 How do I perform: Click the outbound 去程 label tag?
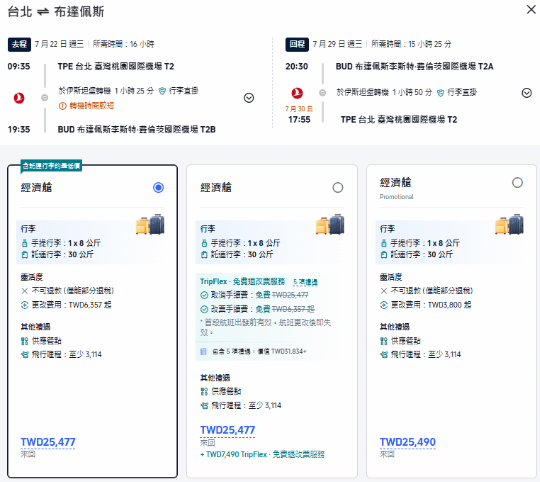19,44
